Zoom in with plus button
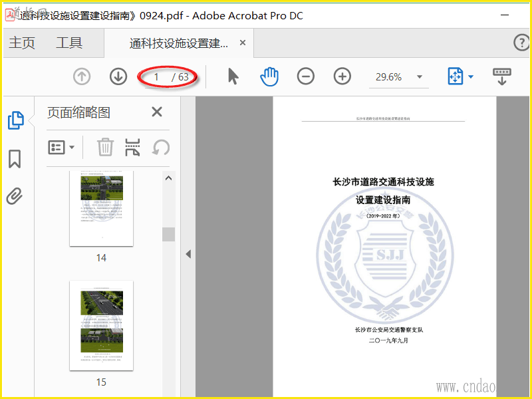Image resolution: width=532 pixels, height=399 pixels. tap(342, 76)
